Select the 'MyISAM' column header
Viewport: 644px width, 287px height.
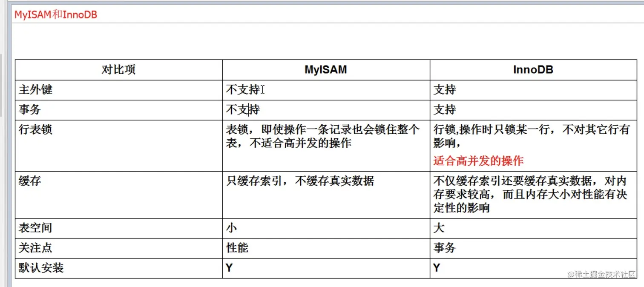click(326, 70)
